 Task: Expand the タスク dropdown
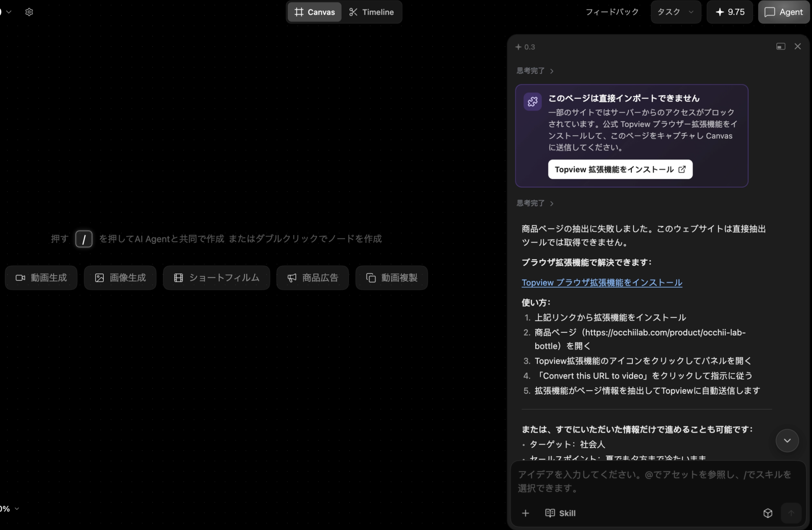pos(676,12)
